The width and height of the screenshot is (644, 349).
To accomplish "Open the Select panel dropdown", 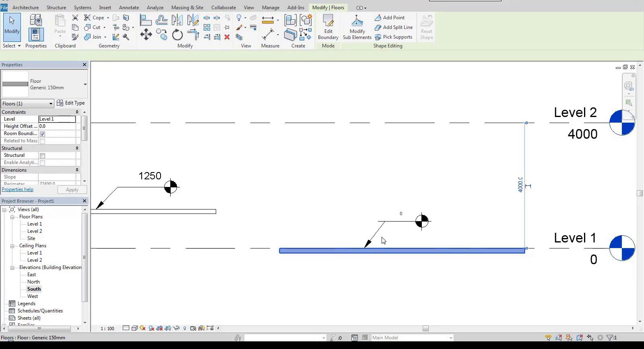I will click(x=12, y=46).
